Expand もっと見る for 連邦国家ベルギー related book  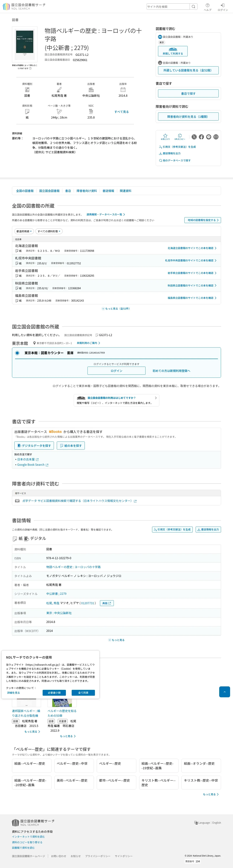[x=32, y=731]
